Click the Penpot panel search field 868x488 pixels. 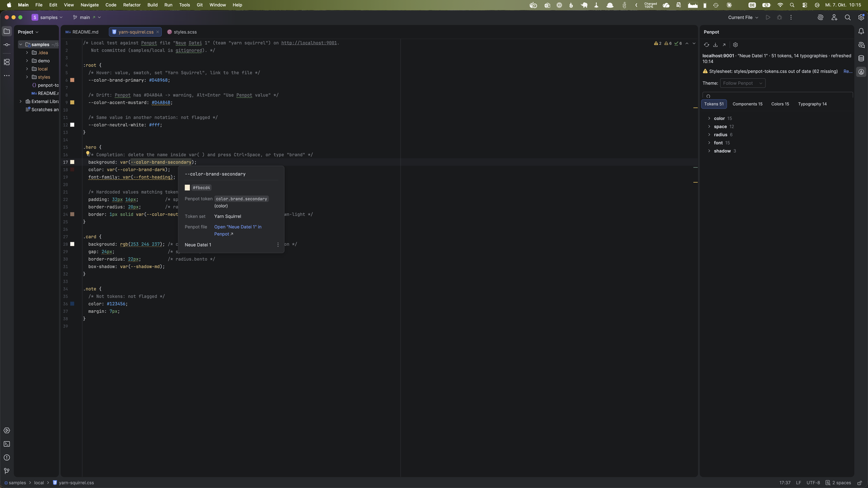[x=777, y=95]
